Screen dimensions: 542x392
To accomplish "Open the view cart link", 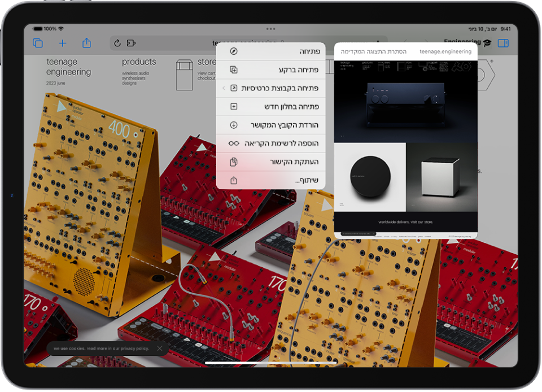I will point(207,73).
